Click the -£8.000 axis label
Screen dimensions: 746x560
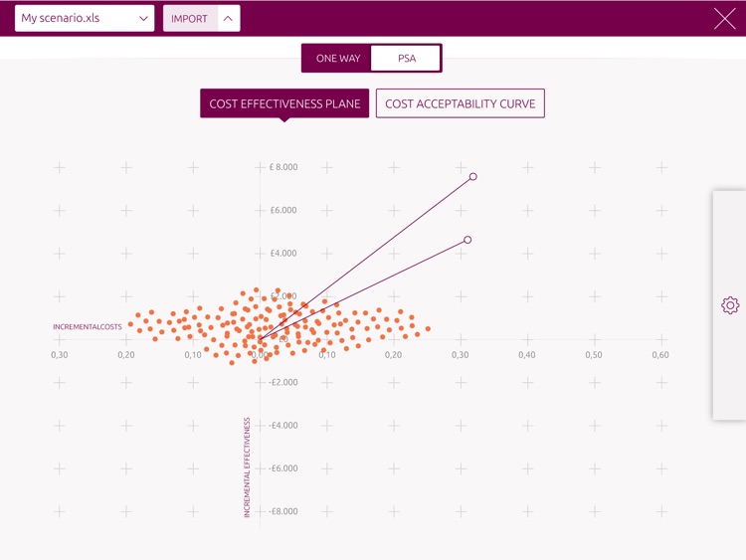(x=282, y=511)
